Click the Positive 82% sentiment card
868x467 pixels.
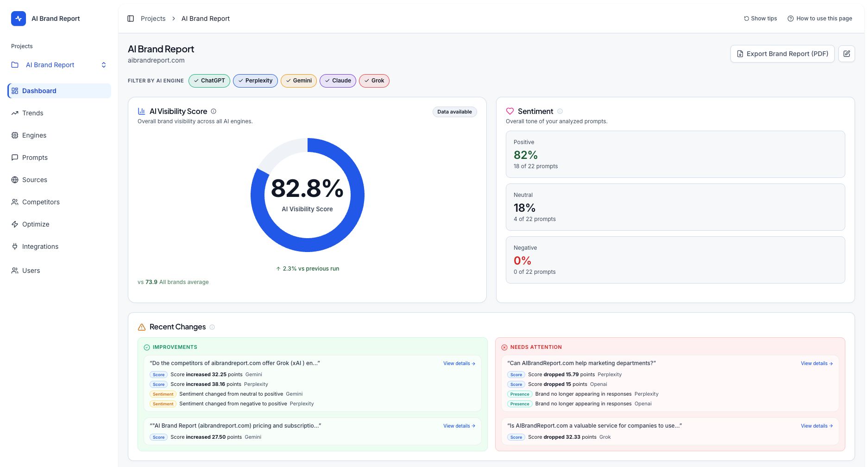click(675, 154)
